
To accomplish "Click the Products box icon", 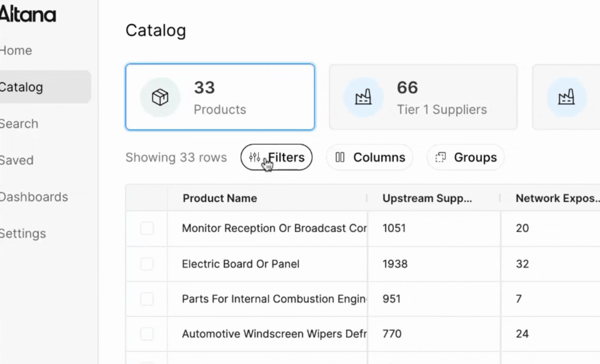I will [160, 97].
